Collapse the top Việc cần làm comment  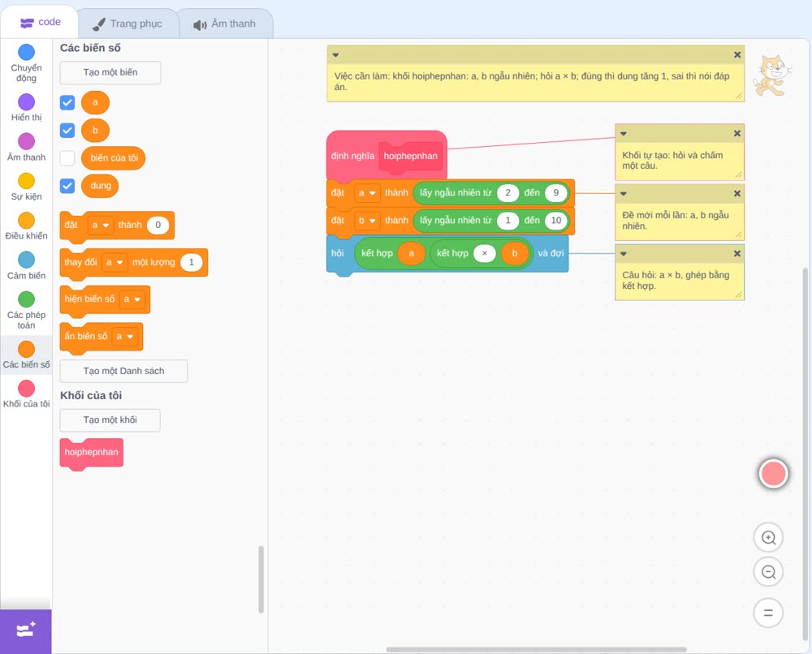point(335,55)
